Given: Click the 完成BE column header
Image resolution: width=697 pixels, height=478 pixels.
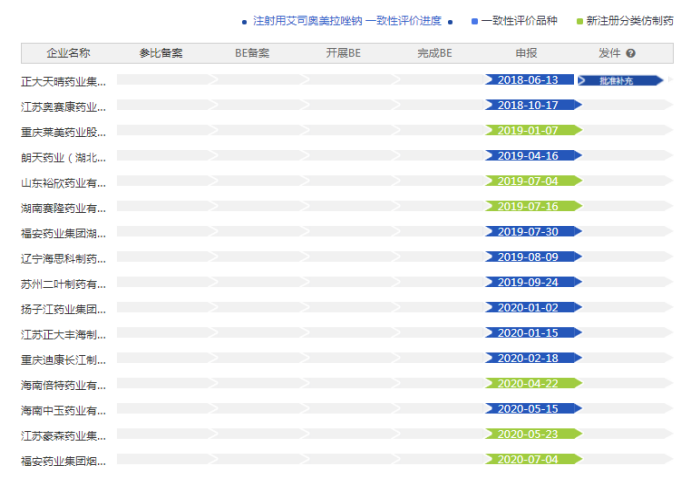Looking at the screenshot, I should pos(435,53).
